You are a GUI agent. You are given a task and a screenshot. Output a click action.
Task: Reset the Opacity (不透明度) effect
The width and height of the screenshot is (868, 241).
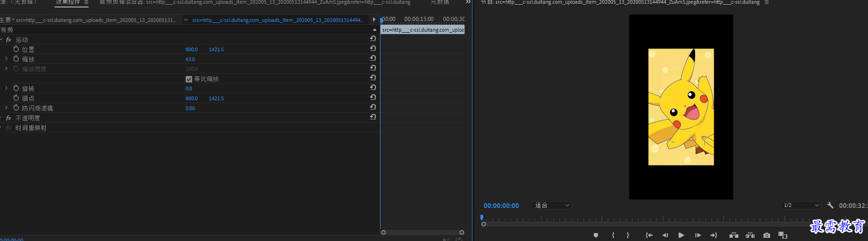click(373, 117)
